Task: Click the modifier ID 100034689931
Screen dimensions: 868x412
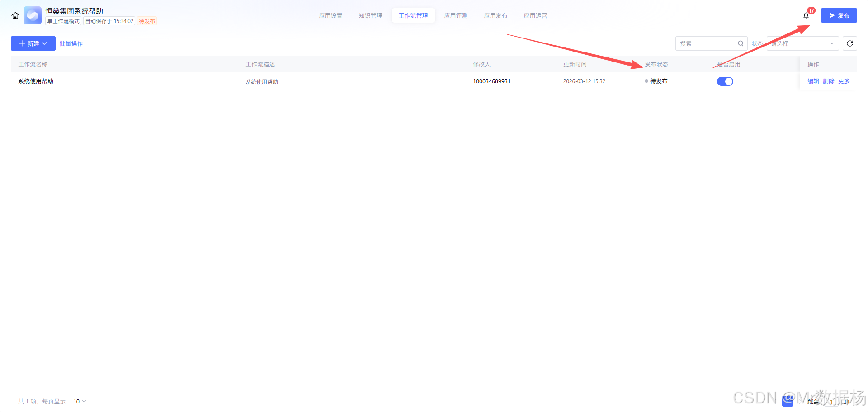Action: (x=492, y=81)
